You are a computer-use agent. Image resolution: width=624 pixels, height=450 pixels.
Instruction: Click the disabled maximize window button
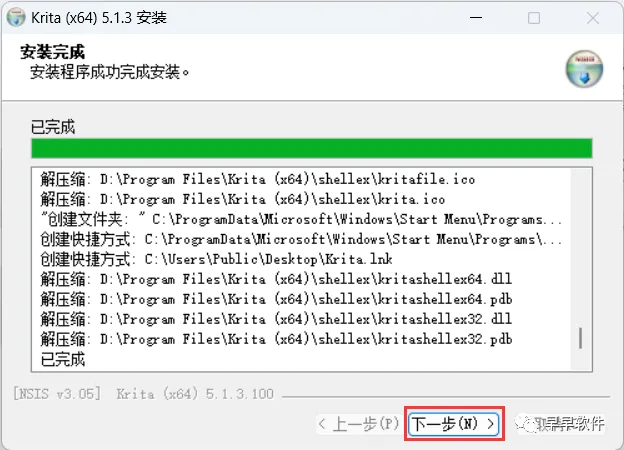pos(534,18)
